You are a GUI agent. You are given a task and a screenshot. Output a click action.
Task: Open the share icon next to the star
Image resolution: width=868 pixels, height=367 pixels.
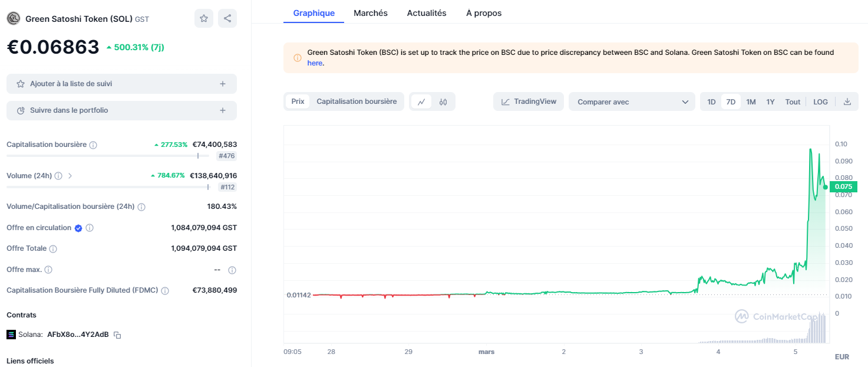point(227,18)
